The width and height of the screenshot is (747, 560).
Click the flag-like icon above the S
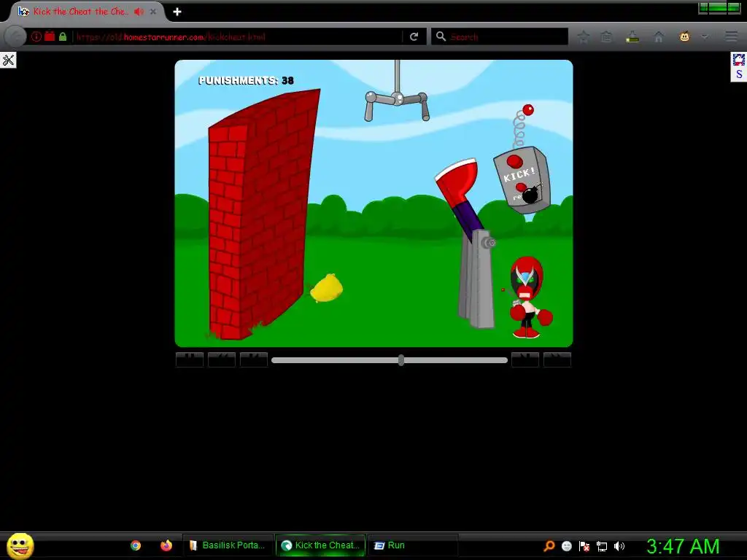click(x=739, y=60)
